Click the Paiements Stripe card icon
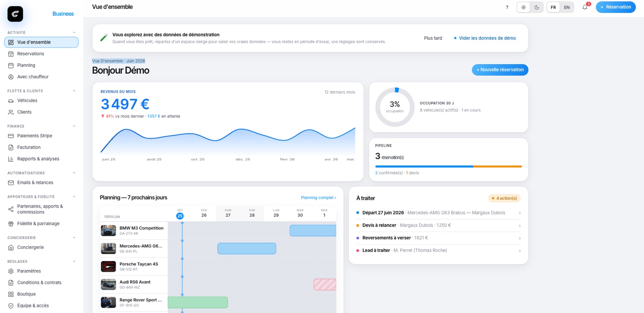The height and width of the screenshot is (313, 644). [11, 136]
